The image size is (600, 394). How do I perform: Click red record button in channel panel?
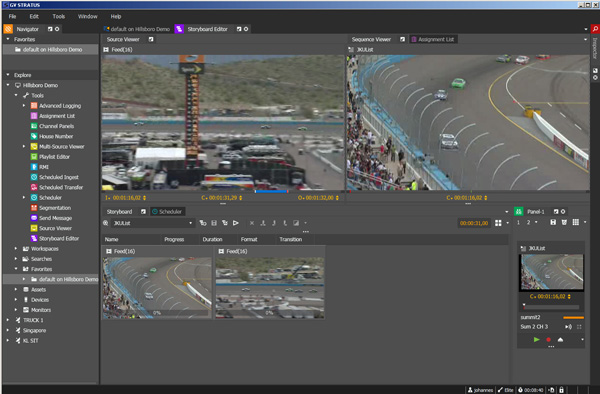coord(548,339)
